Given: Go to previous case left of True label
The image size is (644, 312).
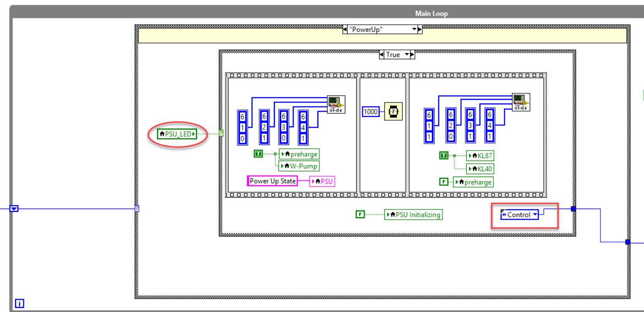Looking at the screenshot, I should tap(382, 55).
